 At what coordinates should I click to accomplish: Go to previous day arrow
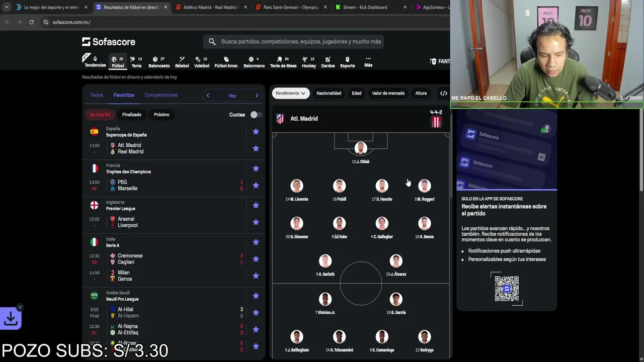208,96
